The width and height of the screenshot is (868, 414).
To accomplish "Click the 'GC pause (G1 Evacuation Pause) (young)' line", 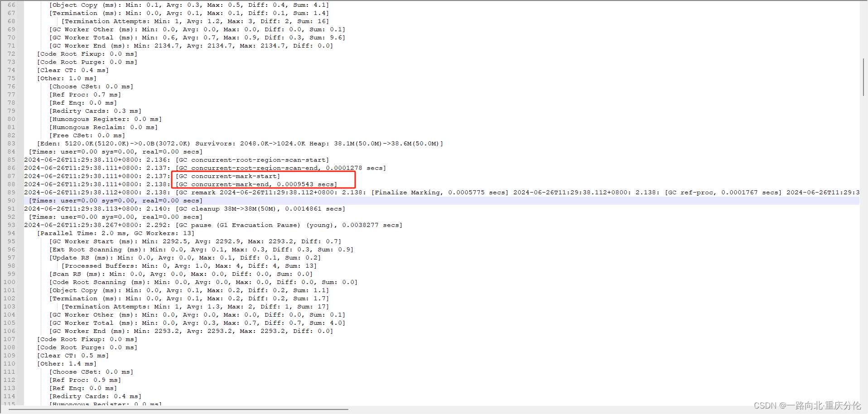I will 213,225.
